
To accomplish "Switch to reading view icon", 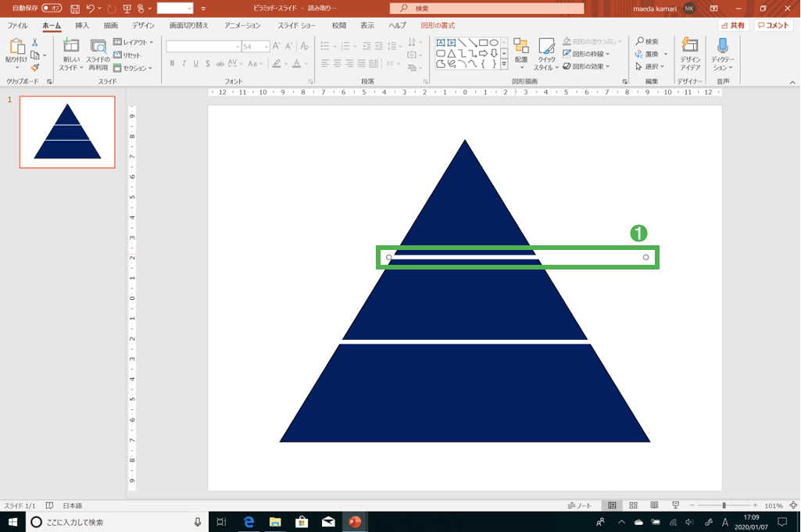I will (x=654, y=505).
